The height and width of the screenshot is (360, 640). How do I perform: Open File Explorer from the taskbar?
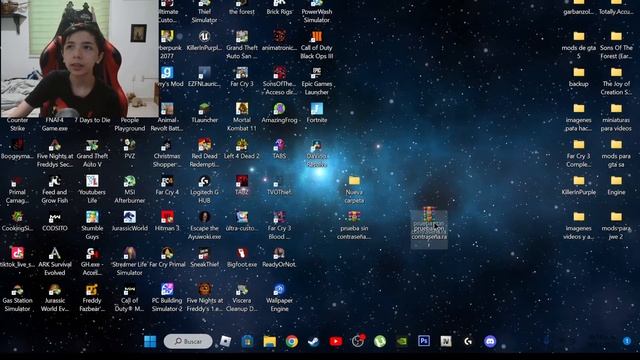point(269,341)
